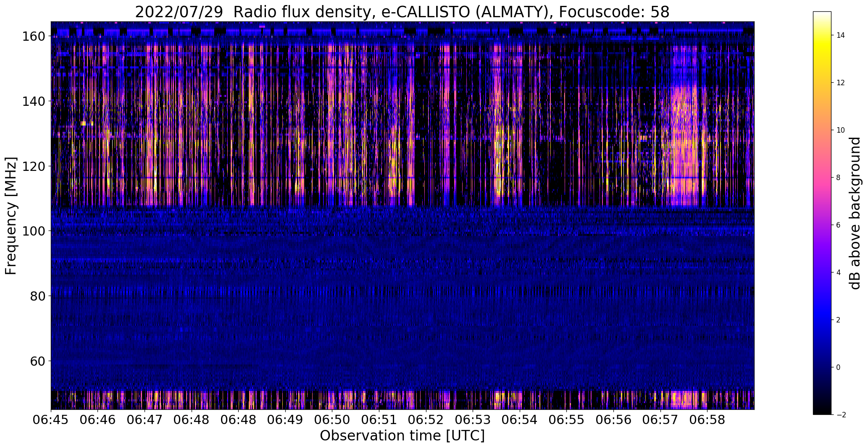Click the dB color scale bar
This screenshot has width=868, height=448.
click(822, 213)
